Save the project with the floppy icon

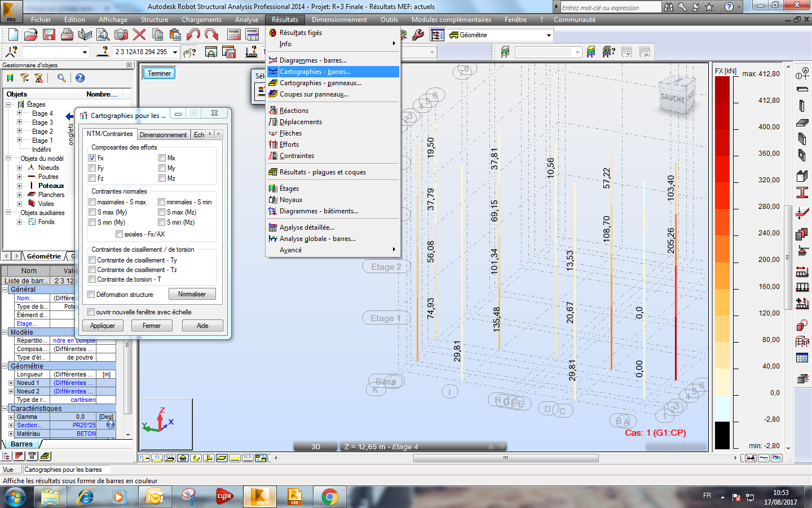tap(49, 35)
